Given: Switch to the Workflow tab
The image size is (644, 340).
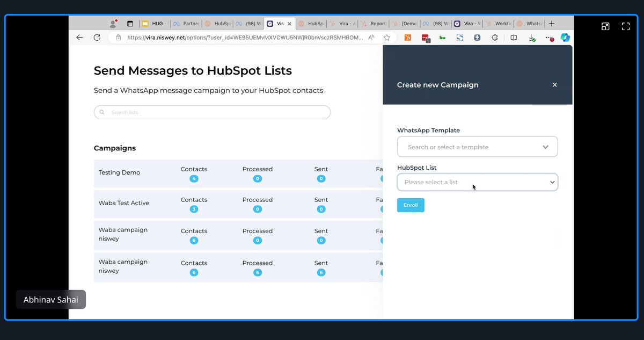Looking at the screenshot, I should [x=499, y=24].
